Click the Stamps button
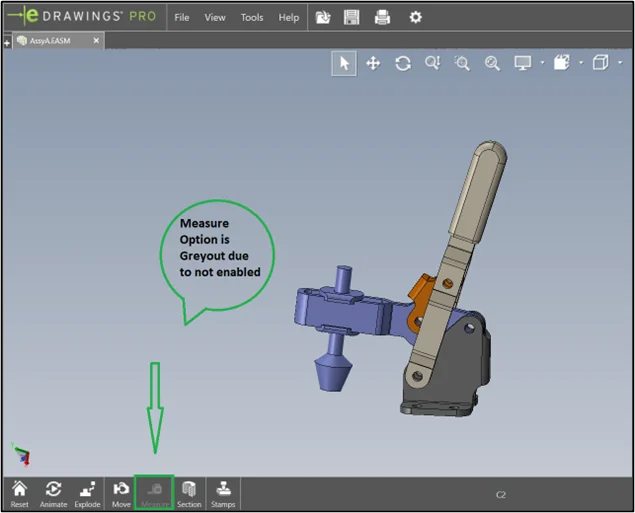Image resolution: width=635 pixels, height=513 pixels. tap(223, 494)
